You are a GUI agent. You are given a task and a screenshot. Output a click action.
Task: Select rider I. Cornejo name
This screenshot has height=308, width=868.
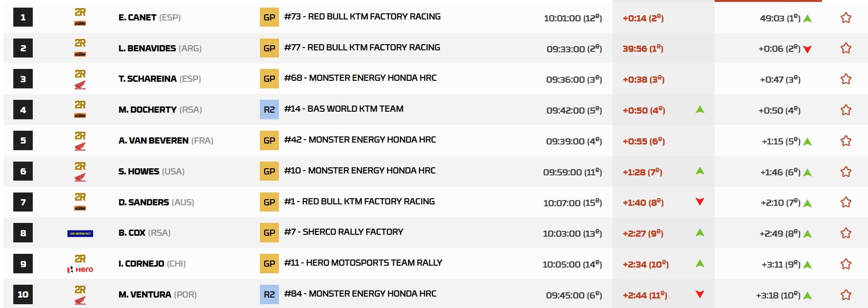click(x=141, y=264)
